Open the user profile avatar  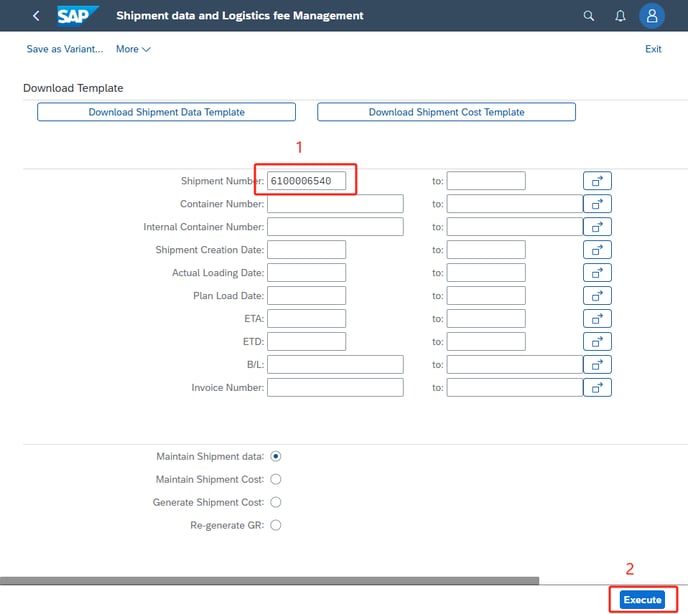[652, 16]
